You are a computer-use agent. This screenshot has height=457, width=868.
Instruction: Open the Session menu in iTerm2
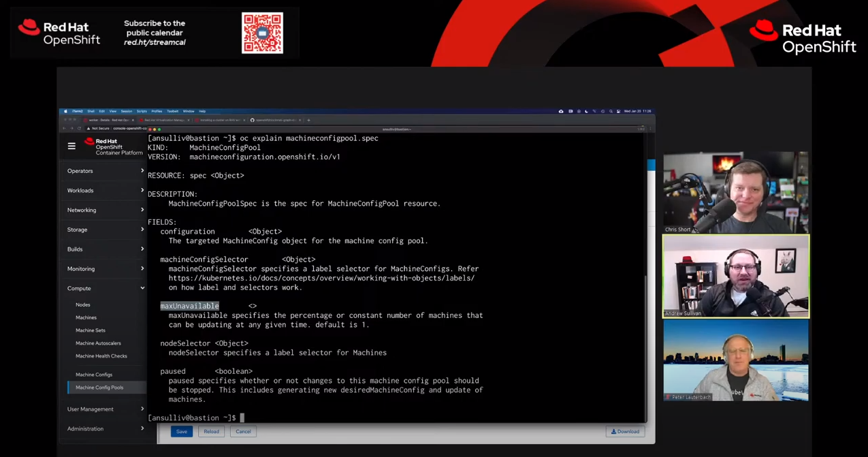point(126,111)
